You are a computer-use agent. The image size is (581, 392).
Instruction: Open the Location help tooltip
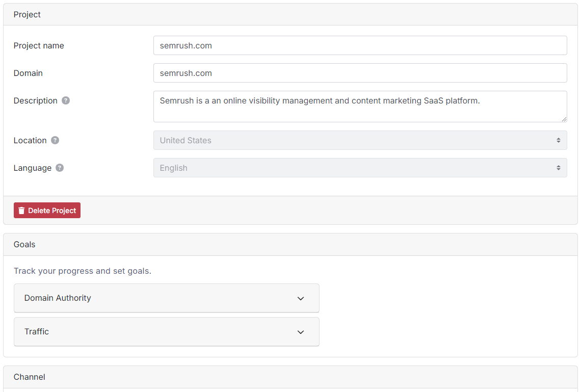[55, 140]
